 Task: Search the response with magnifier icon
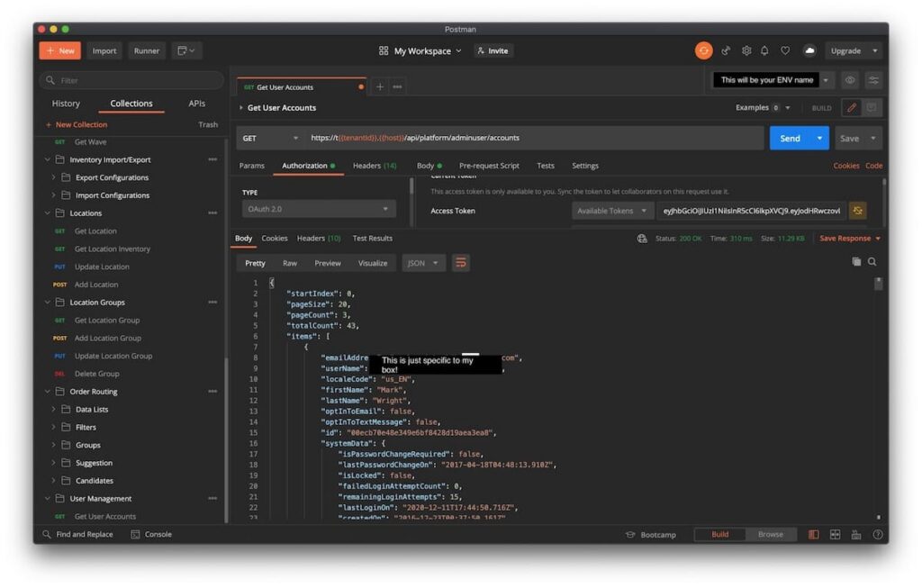pyautogui.click(x=872, y=262)
